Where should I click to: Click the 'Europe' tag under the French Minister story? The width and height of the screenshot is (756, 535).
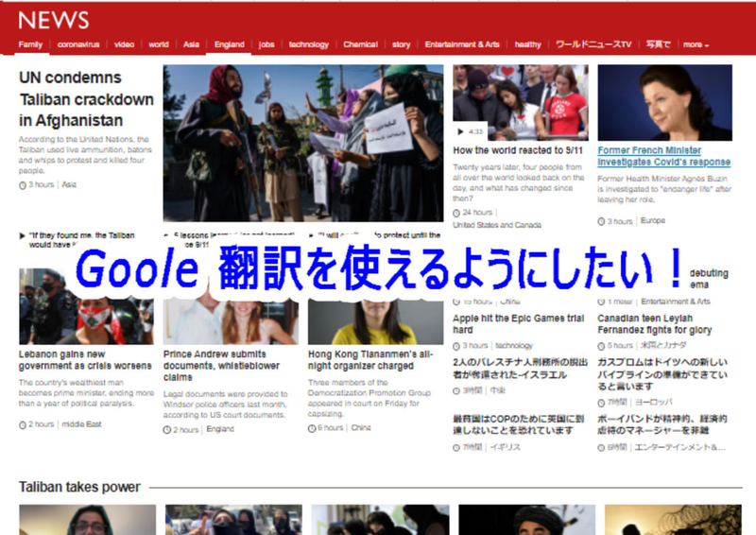[x=653, y=221]
